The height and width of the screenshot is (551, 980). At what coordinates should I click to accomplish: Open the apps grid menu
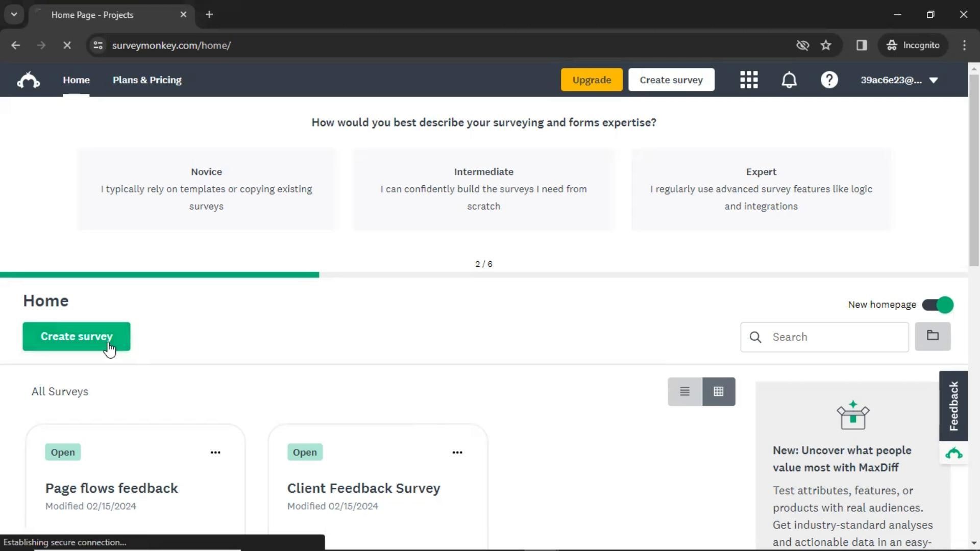pos(749,80)
